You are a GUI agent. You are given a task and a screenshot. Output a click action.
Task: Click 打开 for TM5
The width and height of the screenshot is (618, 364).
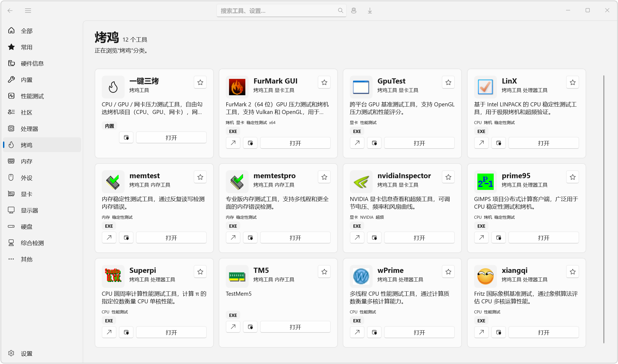click(295, 327)
